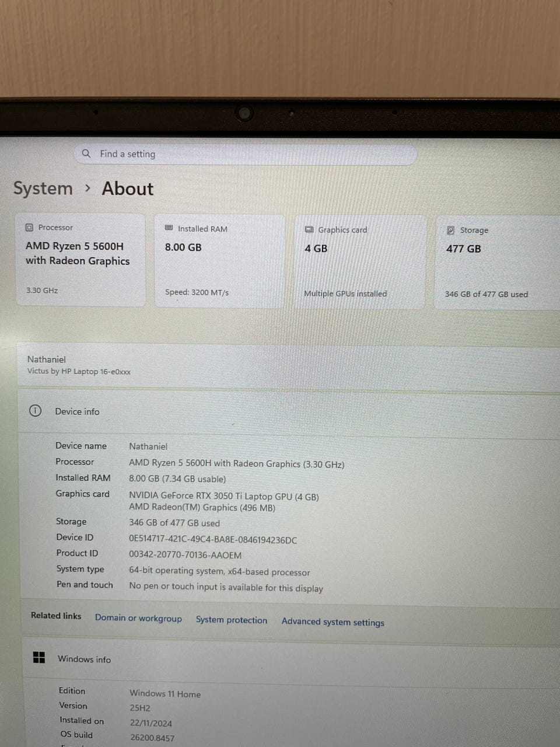Go back to System breadcrumb
This screenshot has width=560, height=747.
pos(43,189)
